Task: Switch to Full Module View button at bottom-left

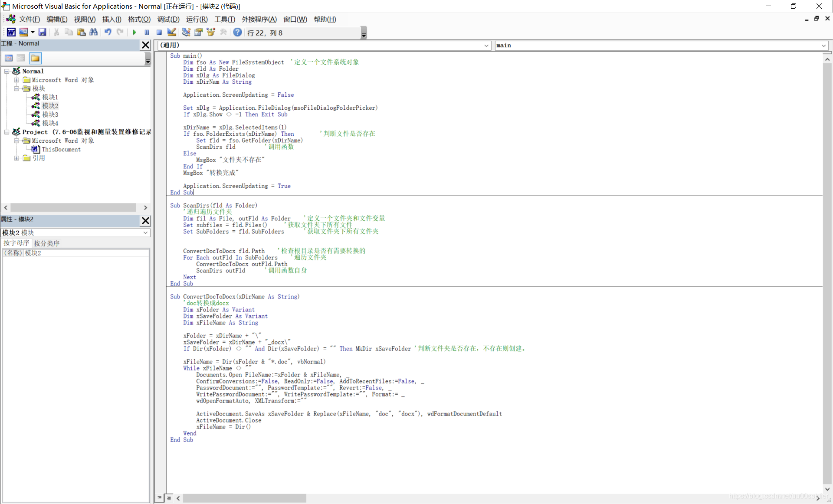Action: (169, 498)
